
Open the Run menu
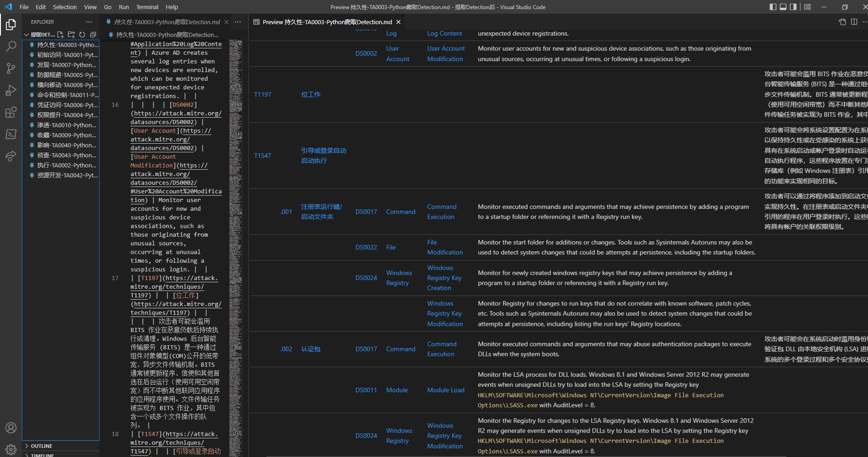[x=124, y=7]
